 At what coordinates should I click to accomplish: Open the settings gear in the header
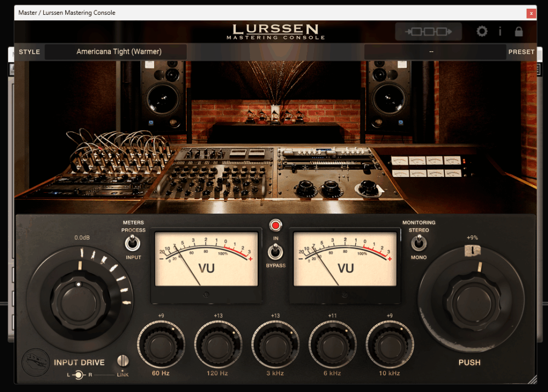[482, 31]
